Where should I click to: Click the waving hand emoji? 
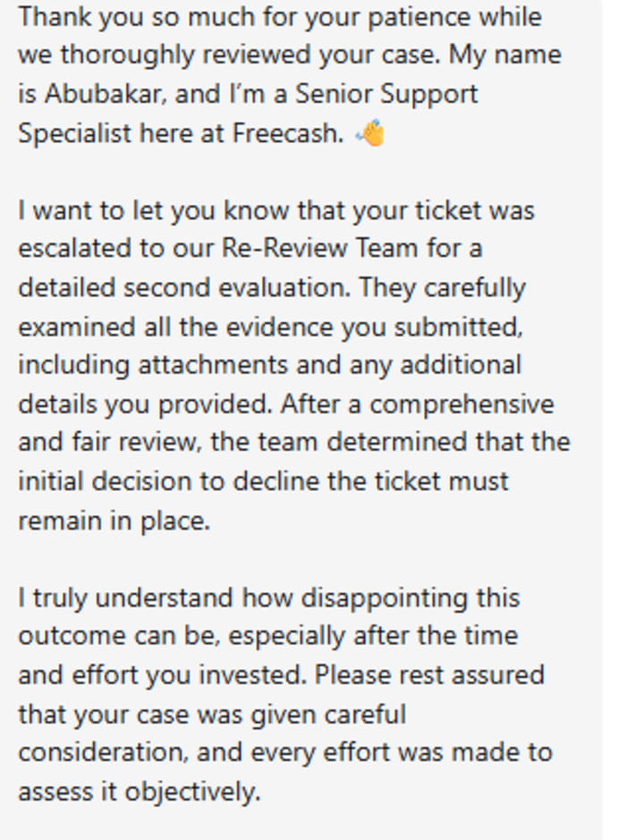369,132
